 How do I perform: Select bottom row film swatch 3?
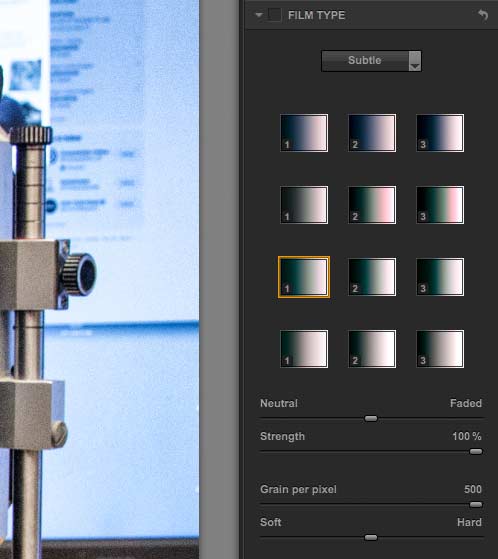[x=440, y=349]
